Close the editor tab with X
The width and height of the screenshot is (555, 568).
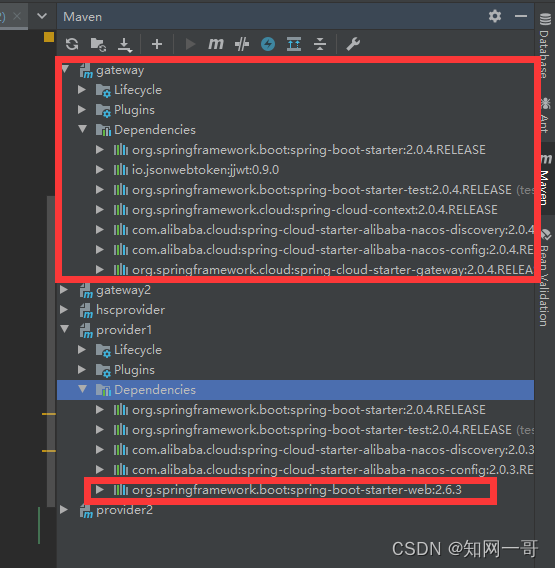coord(17,16)
